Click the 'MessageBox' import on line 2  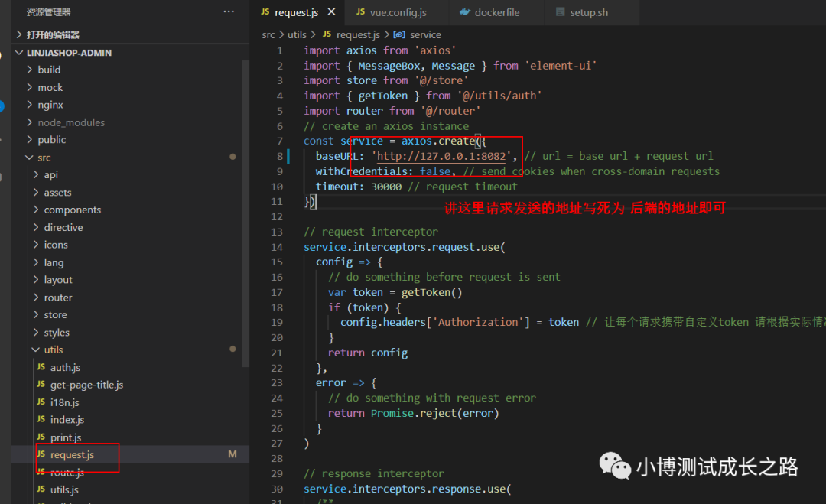click(x=389, y=66)
